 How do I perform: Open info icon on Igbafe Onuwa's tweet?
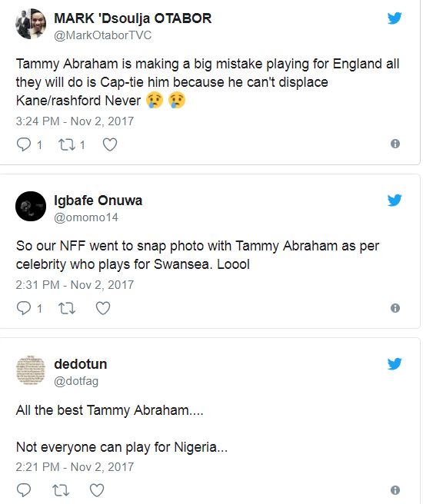click(x=395, y=308)
